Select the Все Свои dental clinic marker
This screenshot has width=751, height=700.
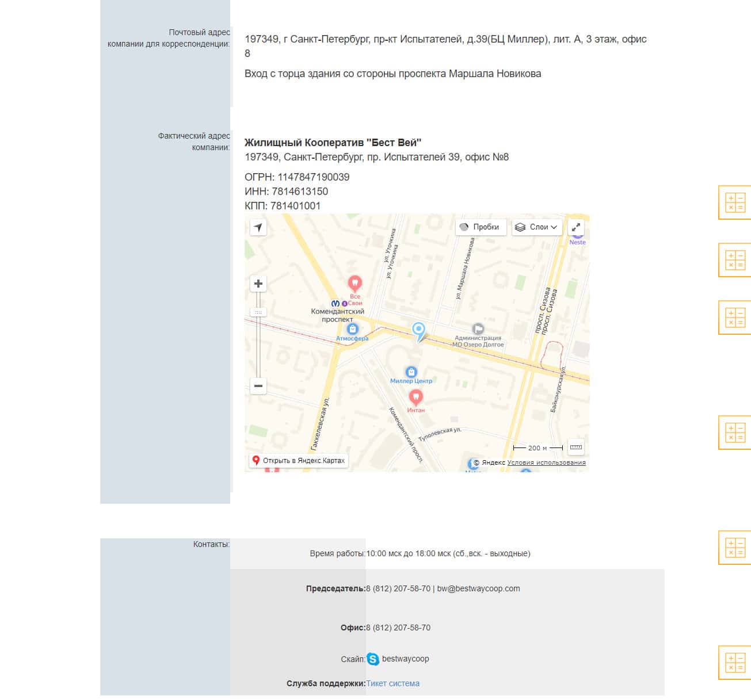coord(355,283)
